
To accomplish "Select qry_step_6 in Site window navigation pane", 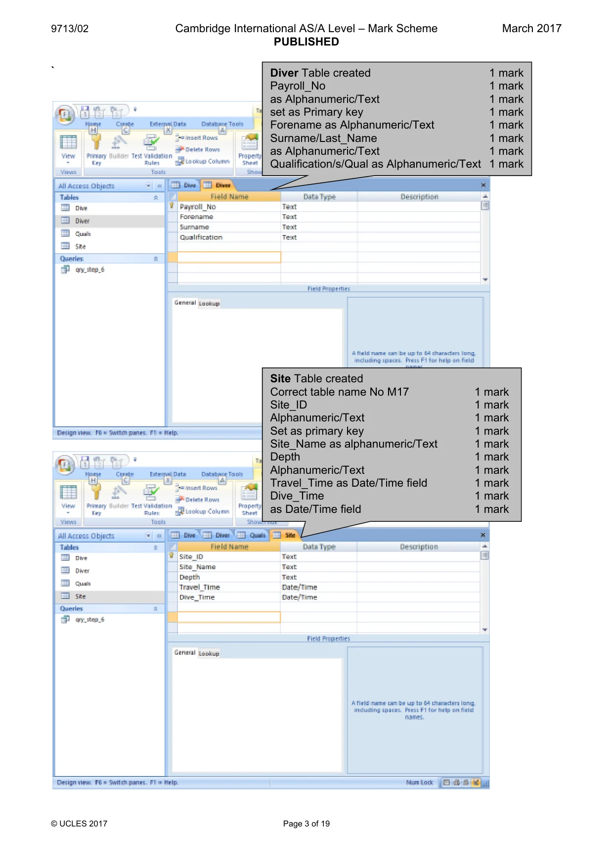I will (x=110, y=619).
